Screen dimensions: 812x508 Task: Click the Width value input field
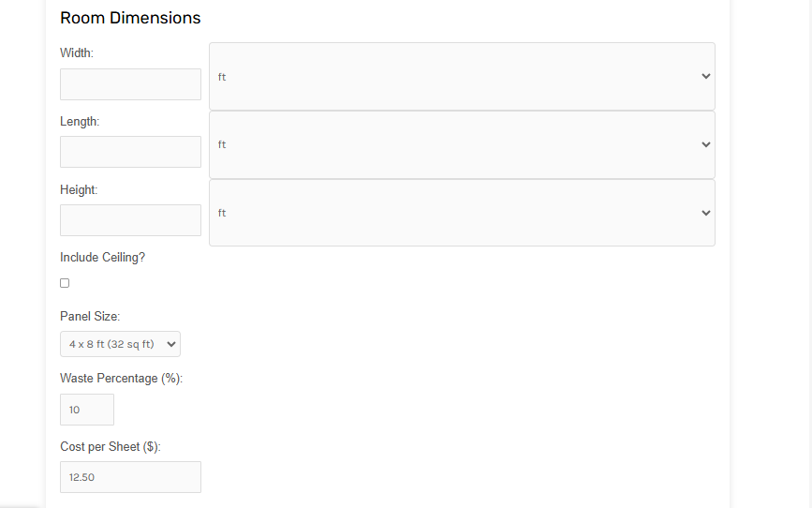(x=130, y=84)
